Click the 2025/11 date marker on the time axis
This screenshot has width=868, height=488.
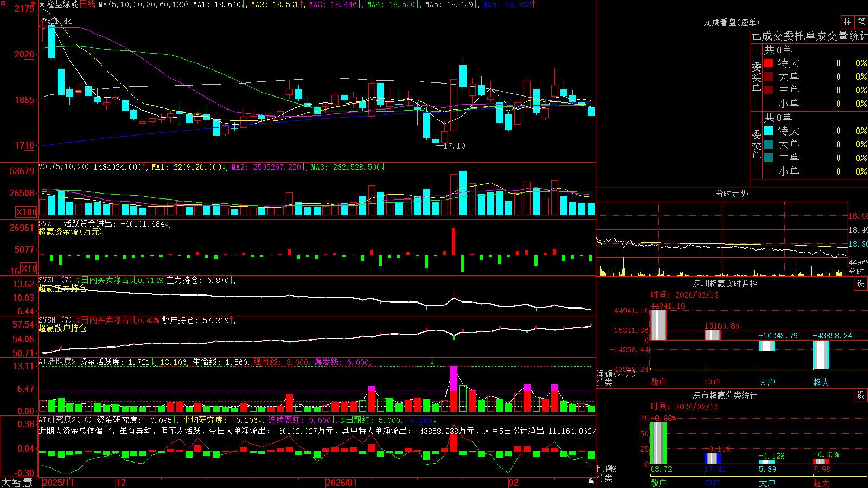pyautogui.click(x=58, y=483)
